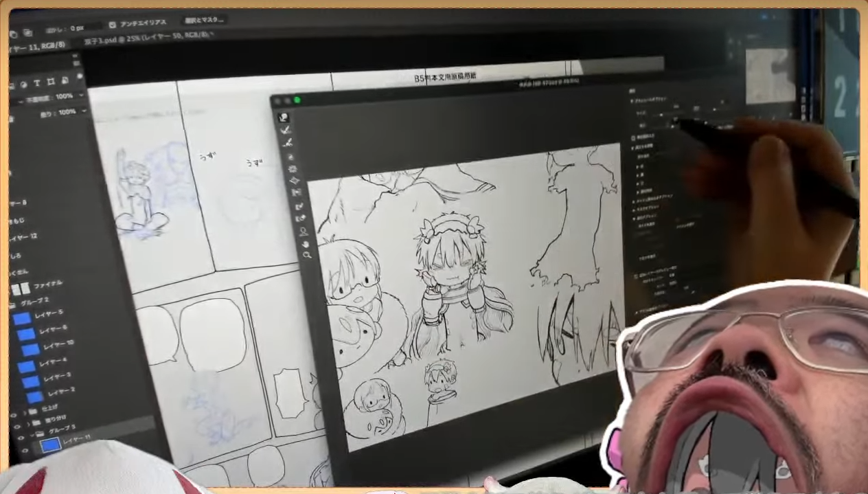The image size is (868, 494).
Task: Collapse the グループ 3 group arrow
Action: [x=32, y=436]
